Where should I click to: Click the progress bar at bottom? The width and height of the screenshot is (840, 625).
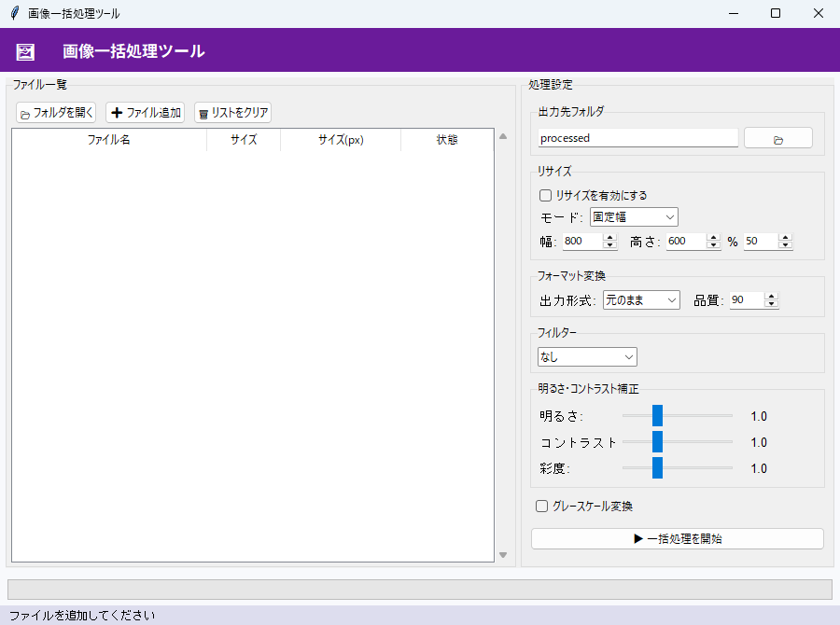coord(419,590)
